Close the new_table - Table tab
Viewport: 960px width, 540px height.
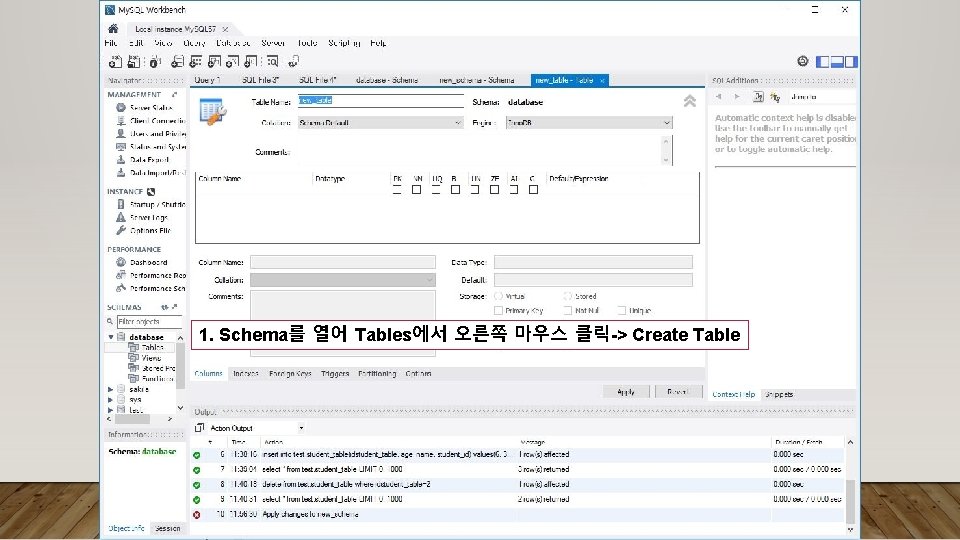click(602, 80)
